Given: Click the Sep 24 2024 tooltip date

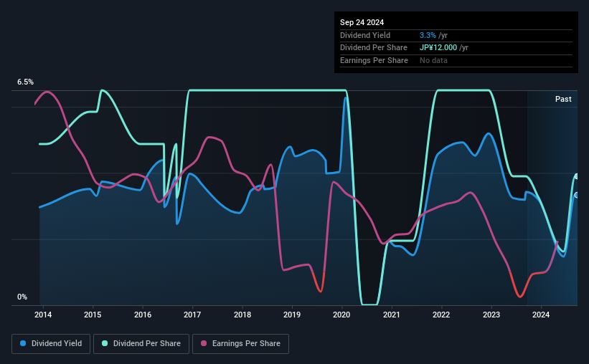Looking at the screenshot, I should (x=362, y=22).
